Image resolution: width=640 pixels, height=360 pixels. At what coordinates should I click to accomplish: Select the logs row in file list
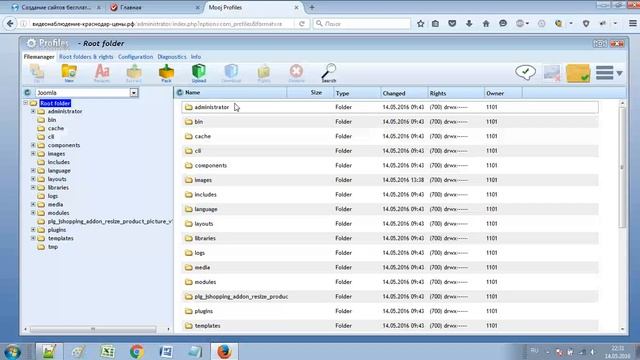(390, 253)
